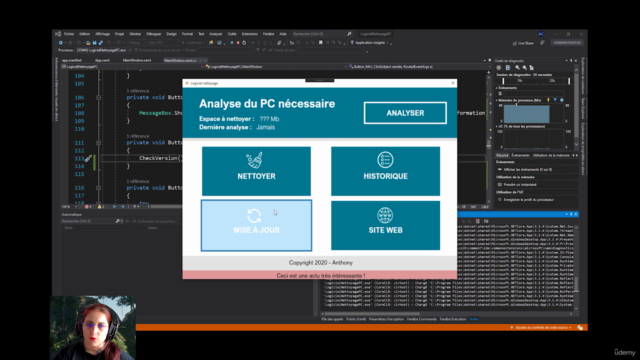Screen dimensions: 640x360
Task: Click the red Stop debugging icon
Action: (x=238, y=42)
